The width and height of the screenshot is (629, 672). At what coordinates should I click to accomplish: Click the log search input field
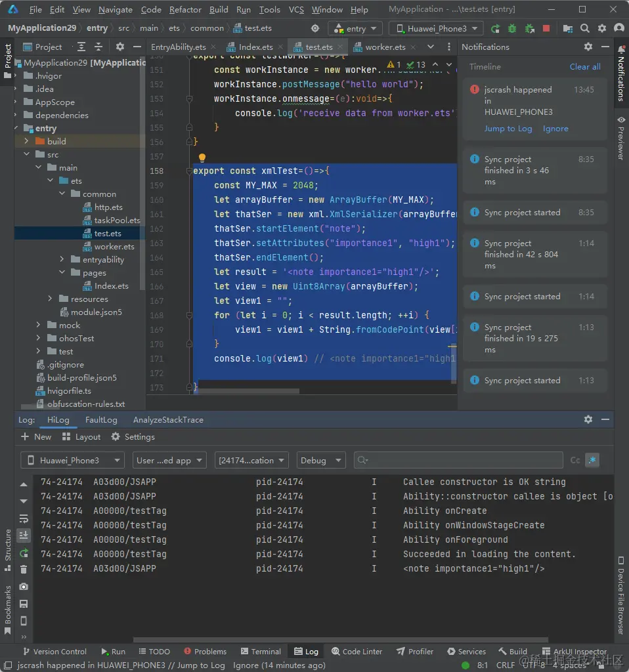(460, 460)
